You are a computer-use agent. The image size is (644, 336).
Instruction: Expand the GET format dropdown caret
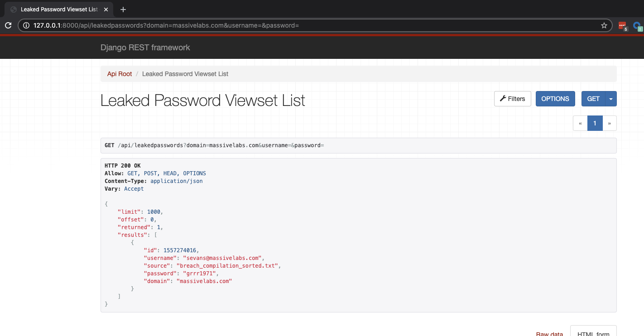(611, 99)
